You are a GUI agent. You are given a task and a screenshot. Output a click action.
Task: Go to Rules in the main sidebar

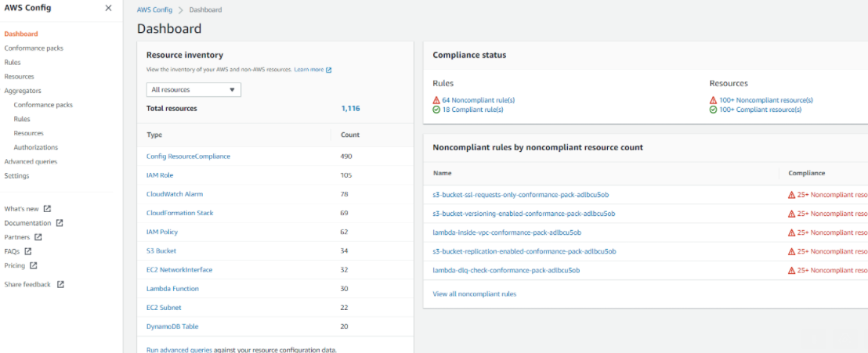coord(13,63)
